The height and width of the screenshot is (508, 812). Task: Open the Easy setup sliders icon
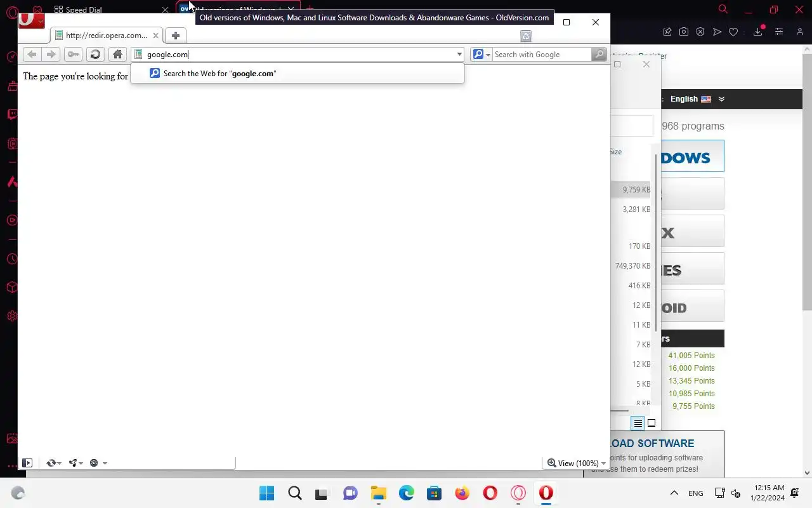[779, 32]
